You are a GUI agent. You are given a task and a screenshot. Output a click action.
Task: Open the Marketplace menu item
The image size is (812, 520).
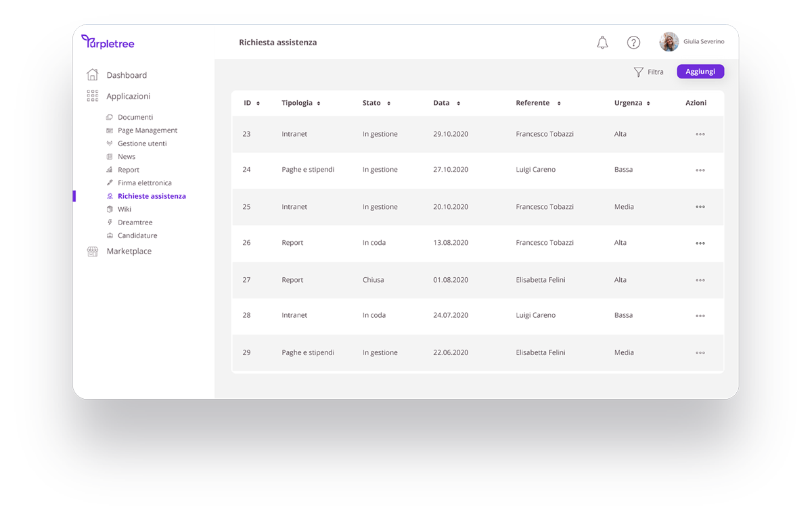click(129, 252)
